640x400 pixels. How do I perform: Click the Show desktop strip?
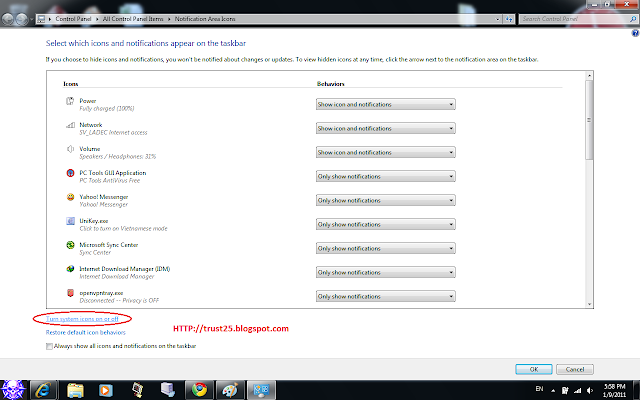click(x=636, y=390)
